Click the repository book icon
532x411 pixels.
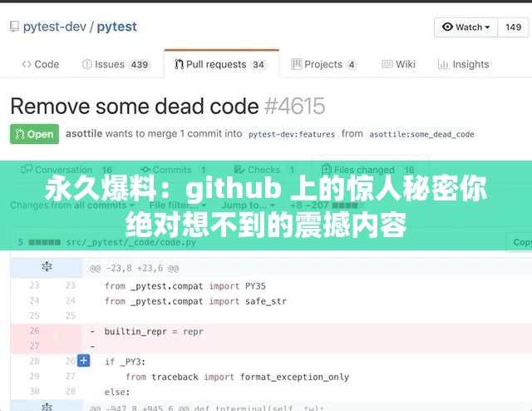(14, 27)
